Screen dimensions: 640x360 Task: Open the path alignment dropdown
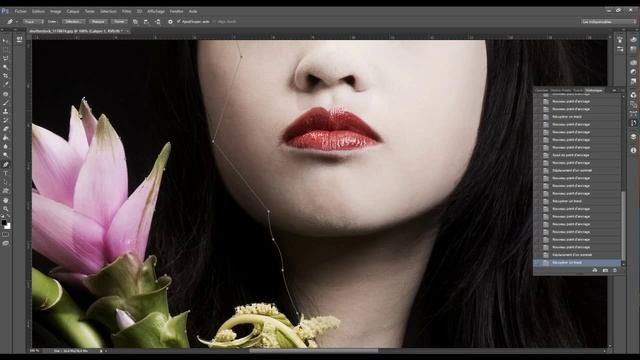coord(147,22)
